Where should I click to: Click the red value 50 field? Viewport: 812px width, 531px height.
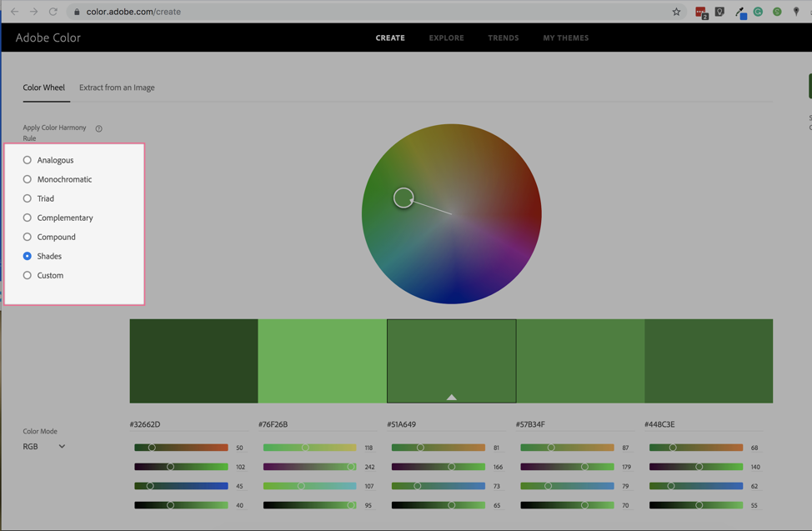point(240,448)
